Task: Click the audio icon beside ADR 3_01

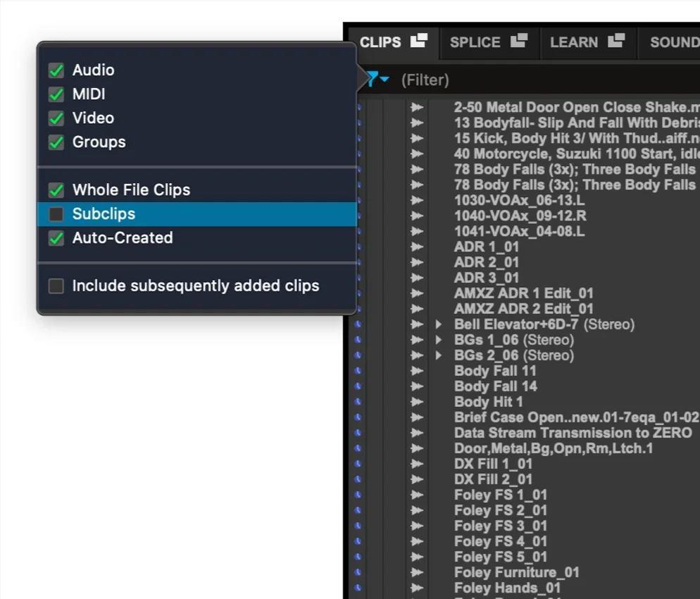Action: pos(417,277)
